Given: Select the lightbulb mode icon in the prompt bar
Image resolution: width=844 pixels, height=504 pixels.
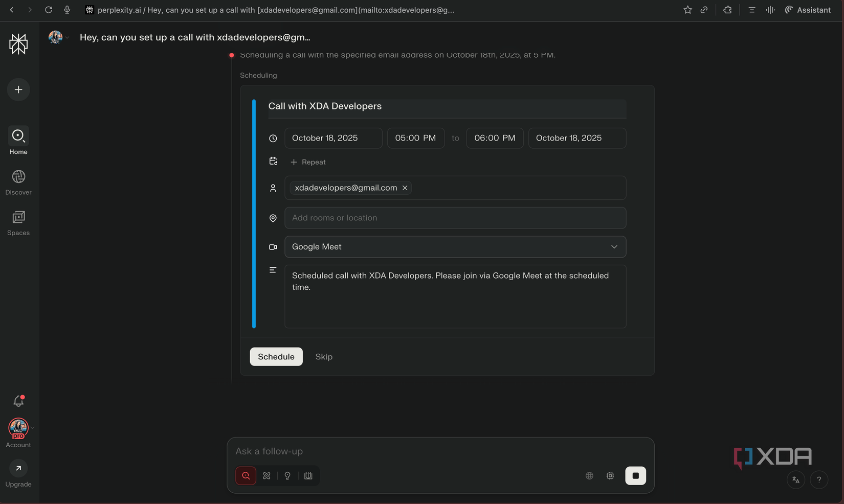Looking at the screenshot, I should pyautogui.click(x=287, y=476).
